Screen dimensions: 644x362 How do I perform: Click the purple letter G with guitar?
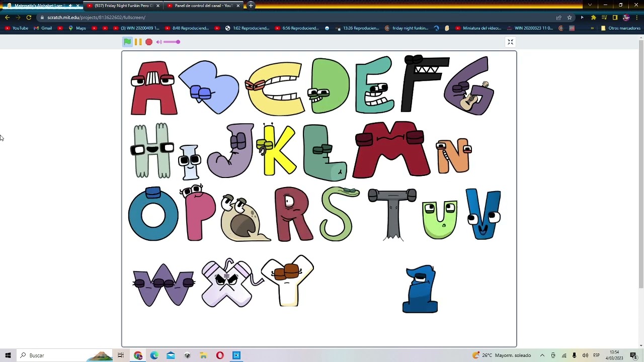tap(469, 86)
